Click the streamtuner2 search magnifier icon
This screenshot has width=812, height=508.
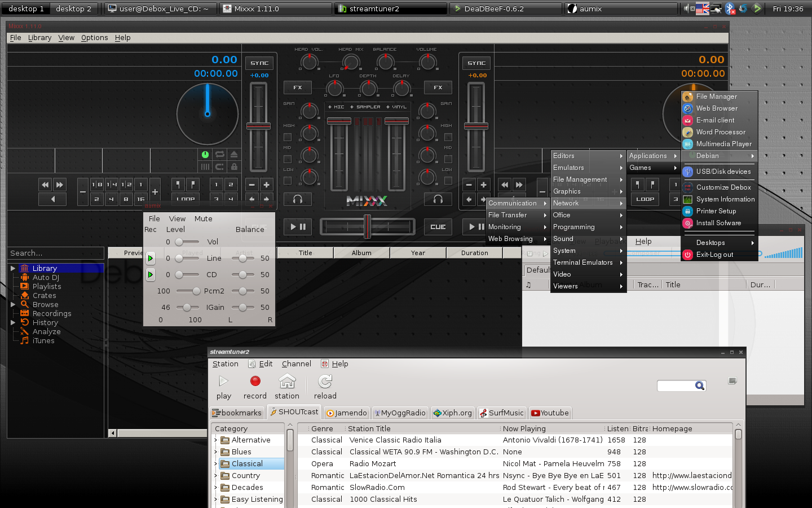(x=699, y=386)
